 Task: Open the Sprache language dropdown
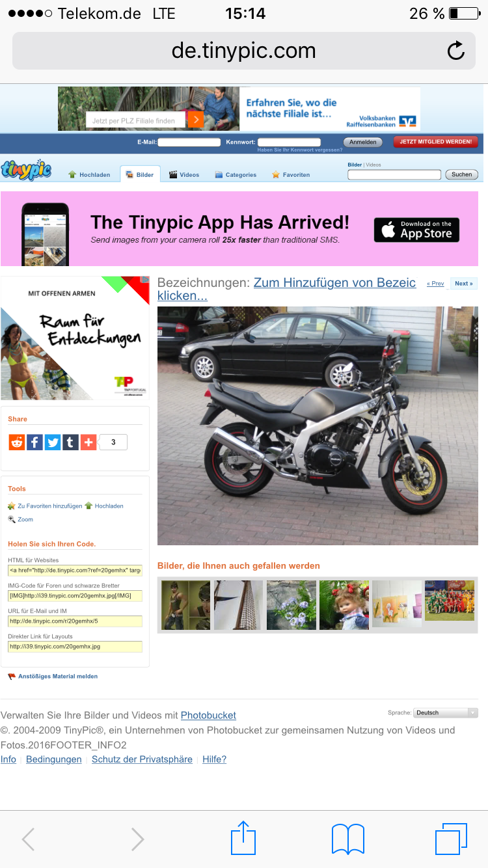[x=446, y=712]
